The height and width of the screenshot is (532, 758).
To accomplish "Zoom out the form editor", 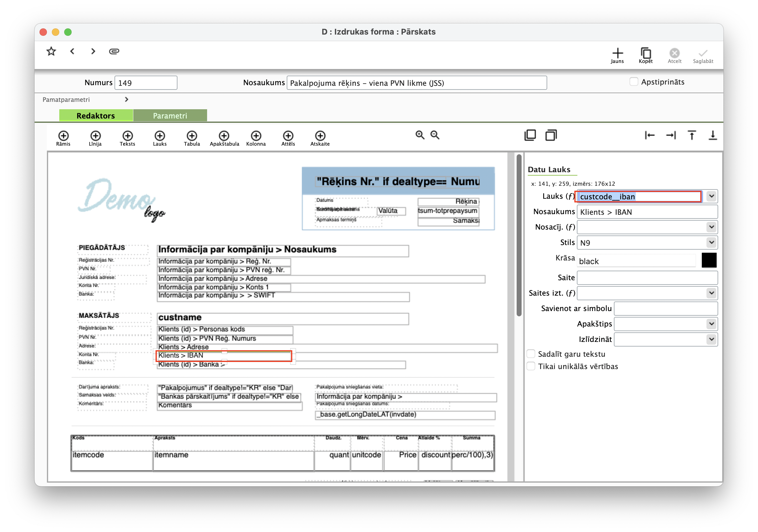I will click(435, 135).
